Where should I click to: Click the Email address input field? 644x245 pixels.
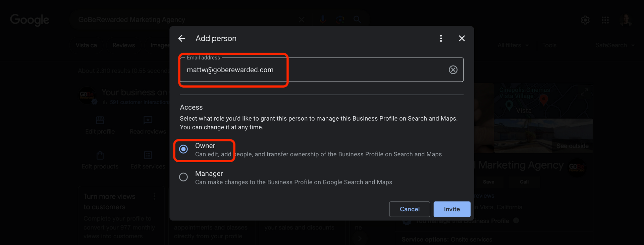[x=322, y=70]
